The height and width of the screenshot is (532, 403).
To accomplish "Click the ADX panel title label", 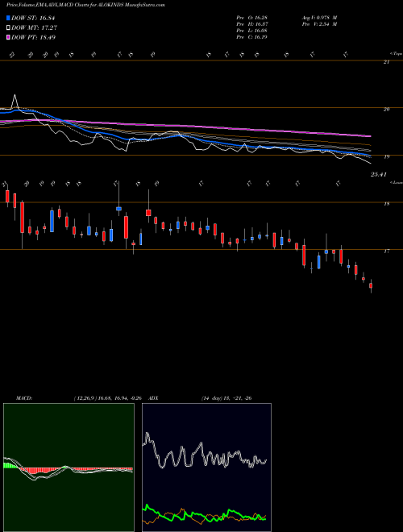I will [153, 398].
